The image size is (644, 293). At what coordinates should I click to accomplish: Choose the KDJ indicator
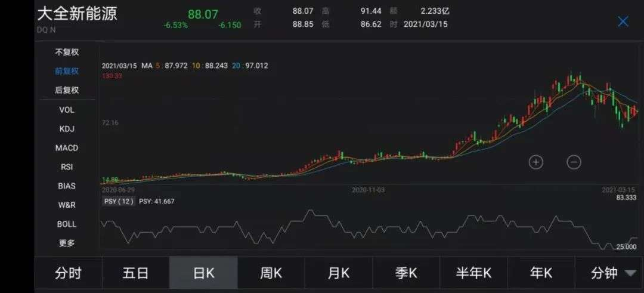(x=67, y=129)
